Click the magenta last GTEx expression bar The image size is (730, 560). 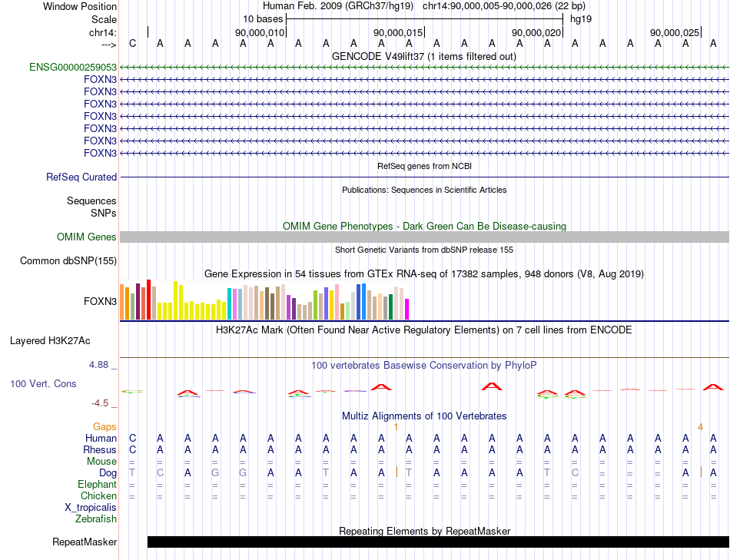[x=407, y=309]
